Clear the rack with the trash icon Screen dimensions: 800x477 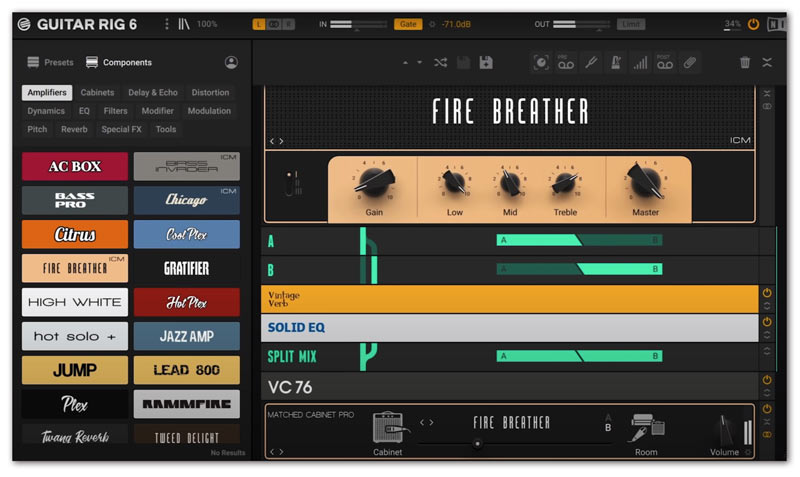tap(745, 62)
